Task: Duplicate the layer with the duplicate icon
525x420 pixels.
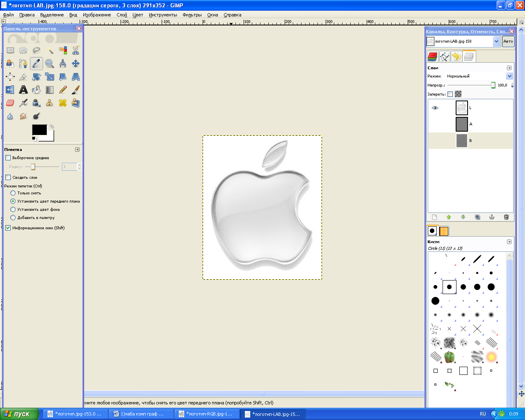Action: tap(477, 217)
